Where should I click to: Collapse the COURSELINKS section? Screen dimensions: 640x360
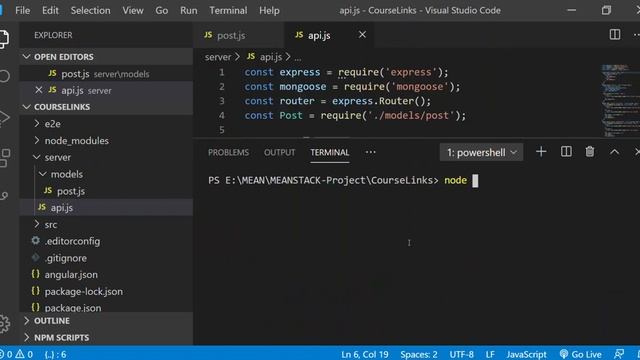62,107
